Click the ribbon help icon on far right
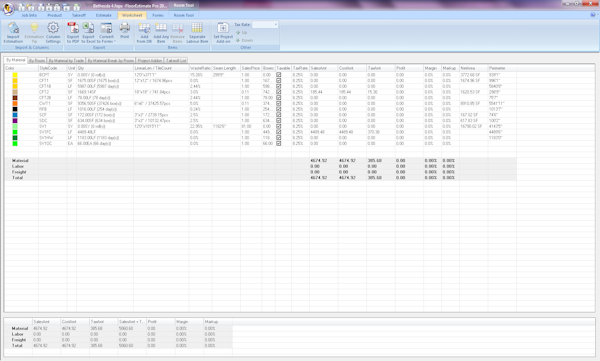600x361 pixels. click(x=593, y=15)
